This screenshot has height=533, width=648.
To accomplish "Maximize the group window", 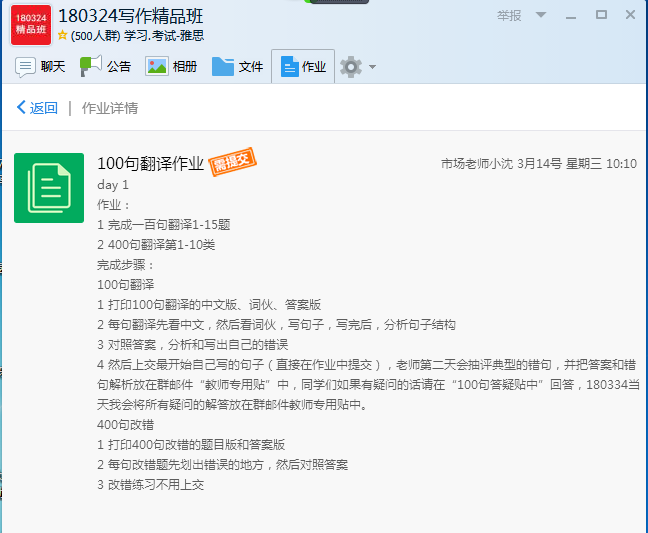I will click(x=601, y=15).
